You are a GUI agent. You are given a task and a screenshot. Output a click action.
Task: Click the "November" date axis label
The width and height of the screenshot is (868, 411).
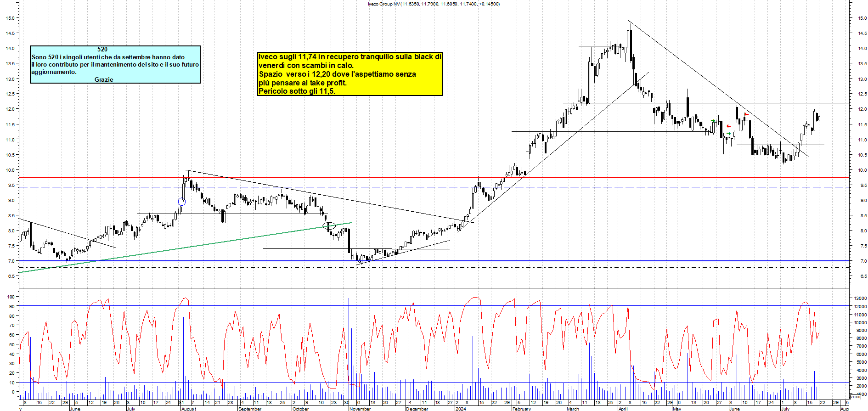click(x=360, y=409)
